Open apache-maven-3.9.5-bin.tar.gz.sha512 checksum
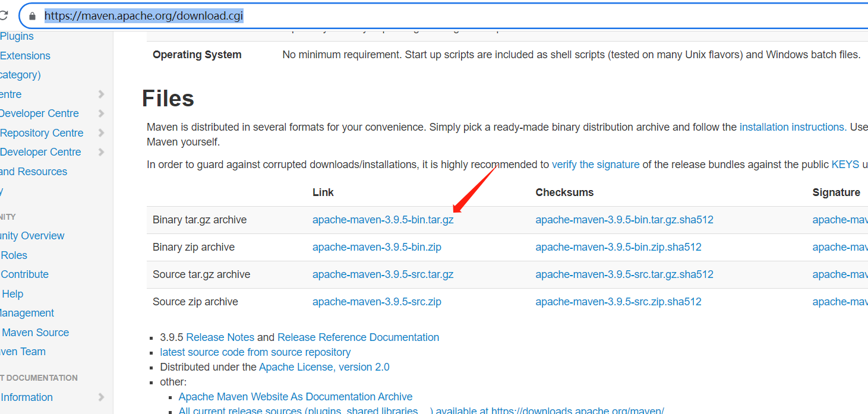This screenshot has height=414, width=868. pos(624,219)
